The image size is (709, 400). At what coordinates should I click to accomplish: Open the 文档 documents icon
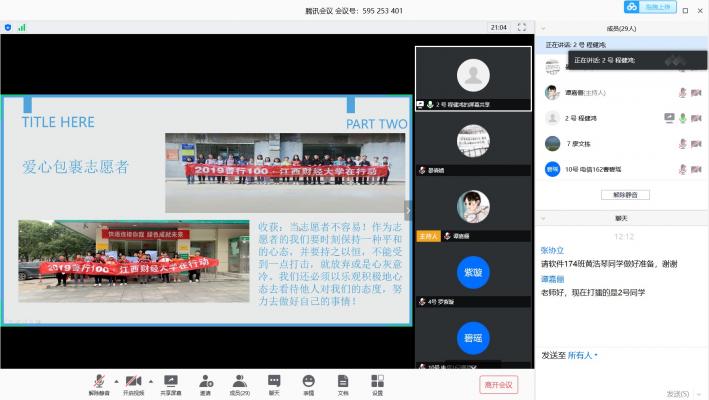343,383
